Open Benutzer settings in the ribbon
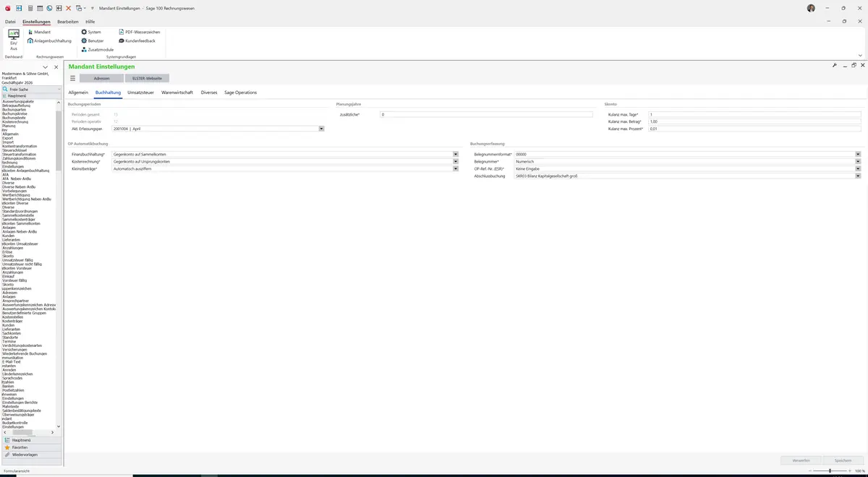 [x=93, y=41]
